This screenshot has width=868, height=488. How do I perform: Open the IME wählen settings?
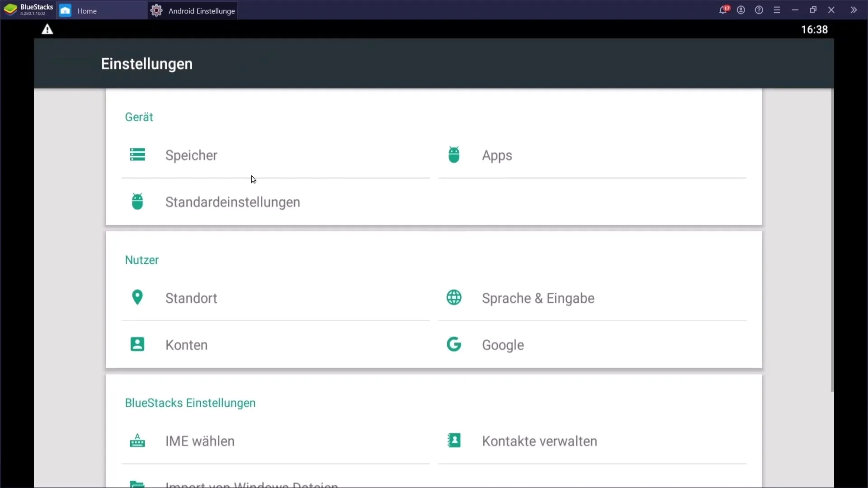point(200,441)
